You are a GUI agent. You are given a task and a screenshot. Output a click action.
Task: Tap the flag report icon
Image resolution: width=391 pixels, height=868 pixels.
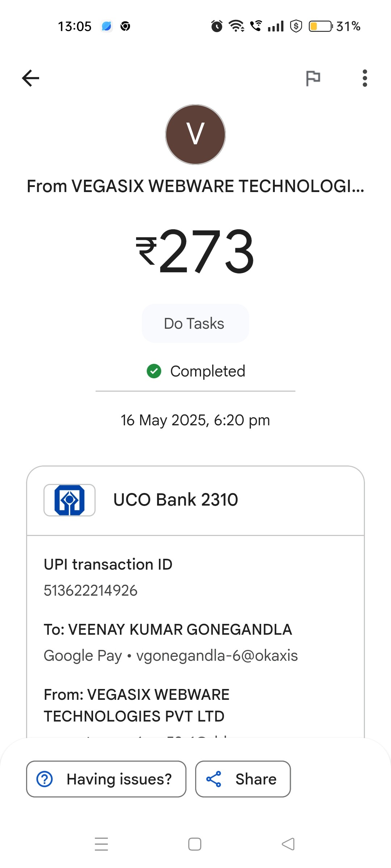click(313, 78)
